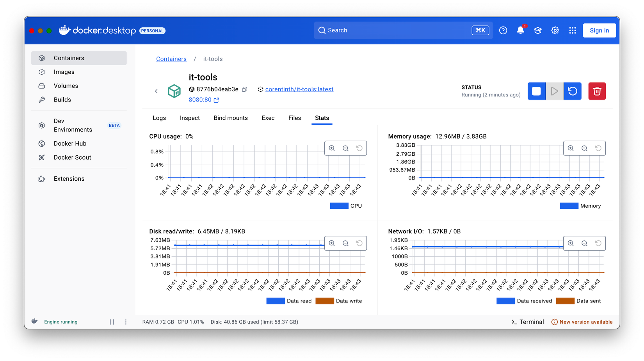This screenshot has height=361, width=644.
Task: Stop the it-tools container
Action: tap(536, 91)
